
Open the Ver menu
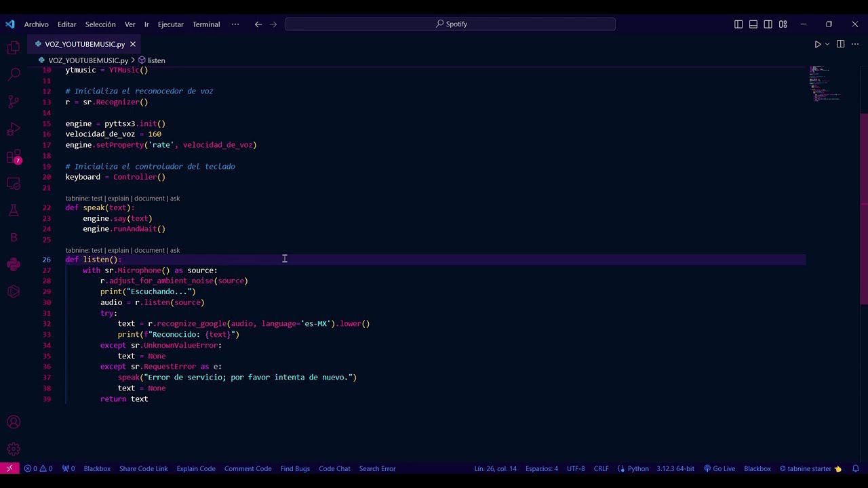tap(130, 24)
